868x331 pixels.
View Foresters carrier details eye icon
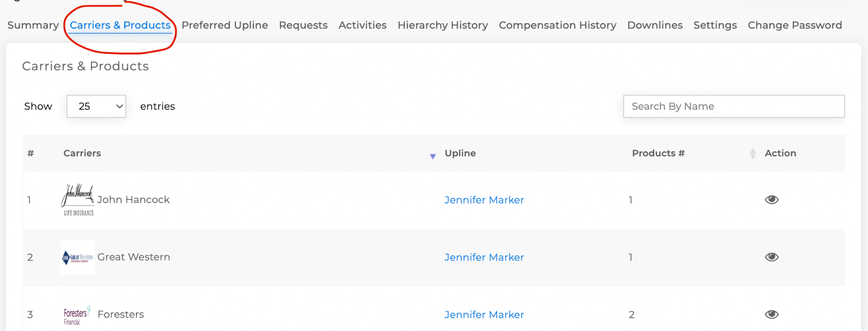point(771,315)
